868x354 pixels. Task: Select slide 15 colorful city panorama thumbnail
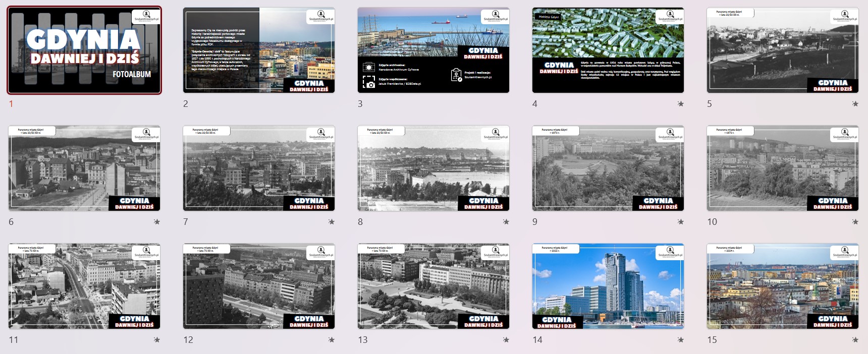(782, 286)
